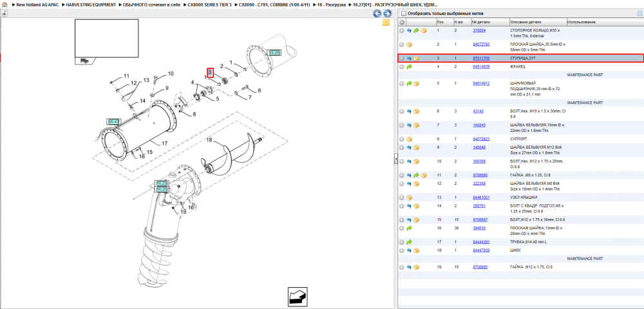Click blue arrow icon for part 43140
Image resolution: width=644 pixels, height=309 pixels.
point(409,111)
